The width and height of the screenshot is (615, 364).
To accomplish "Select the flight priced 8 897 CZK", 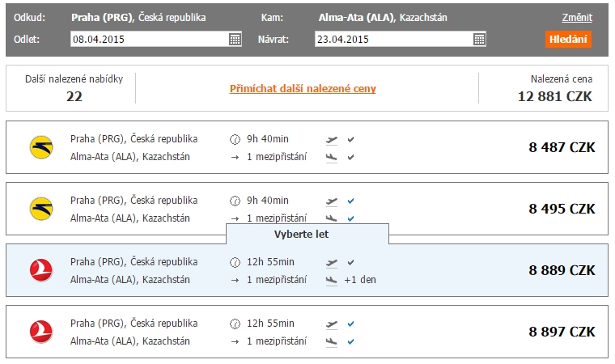I will 562,332.
